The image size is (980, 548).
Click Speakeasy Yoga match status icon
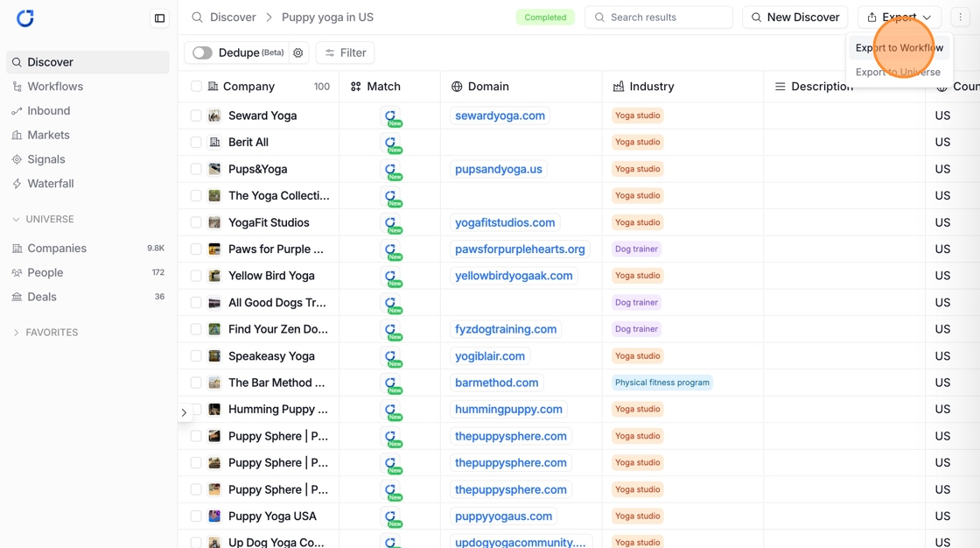coord(391,356)
